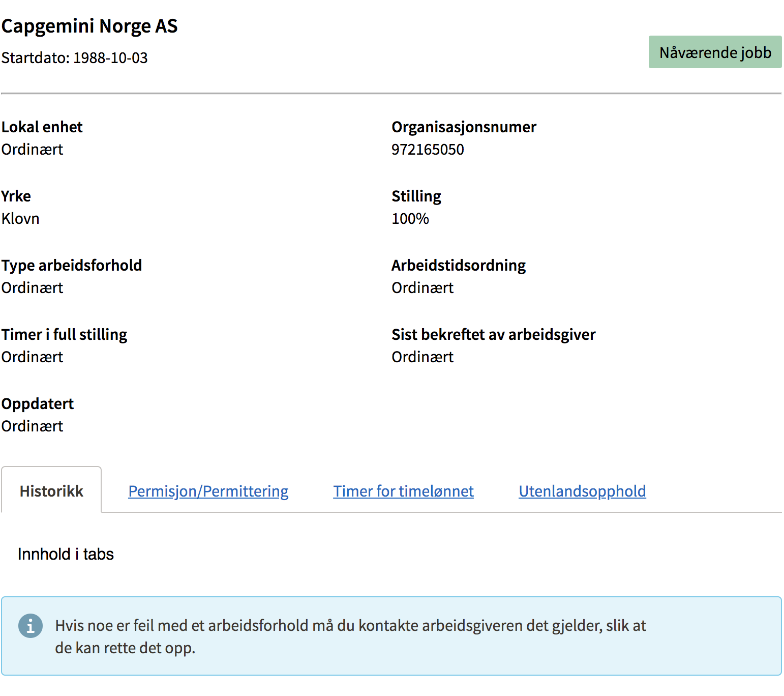
Task: Click Ordinært under Type arbeidsforhold
Action: click(x=32, y=288)
